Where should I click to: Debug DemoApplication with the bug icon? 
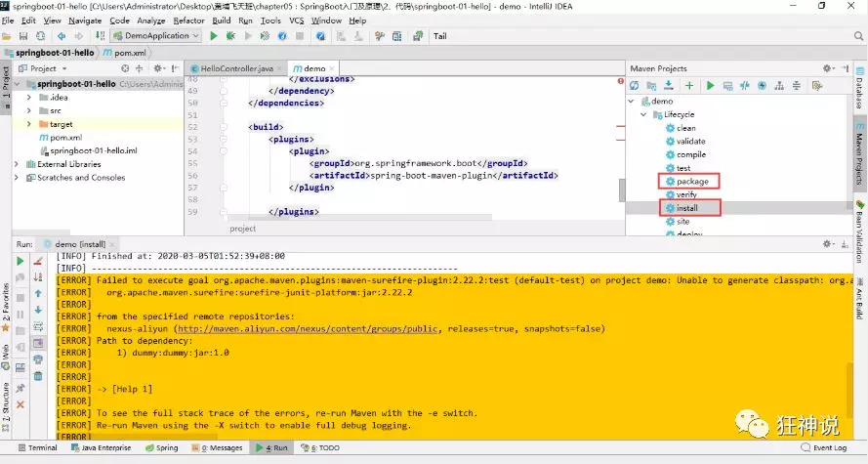point(230,36)
